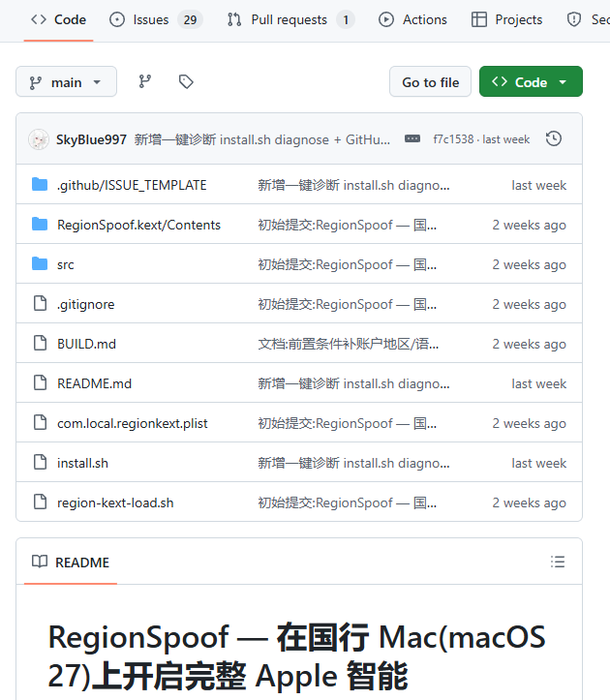Click the file icon beside README.md
Image resolution: width=610 pixels, height=700 pixels.
[x=41, y=382]
